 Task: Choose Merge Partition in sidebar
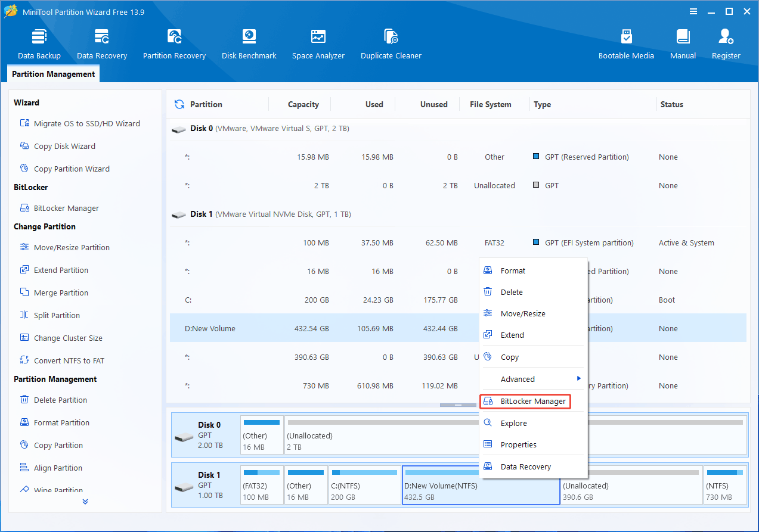pyautogui.click(x=54, y=293)
